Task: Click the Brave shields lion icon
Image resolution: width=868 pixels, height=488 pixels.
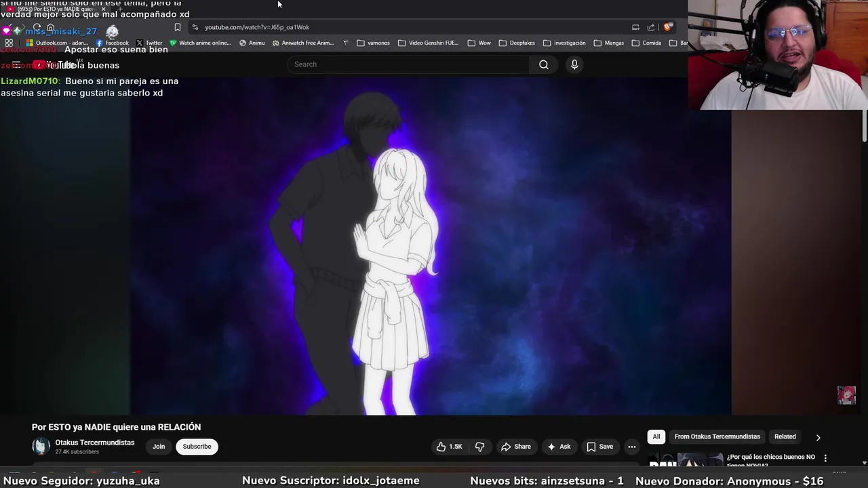Action: coord(668,27)
